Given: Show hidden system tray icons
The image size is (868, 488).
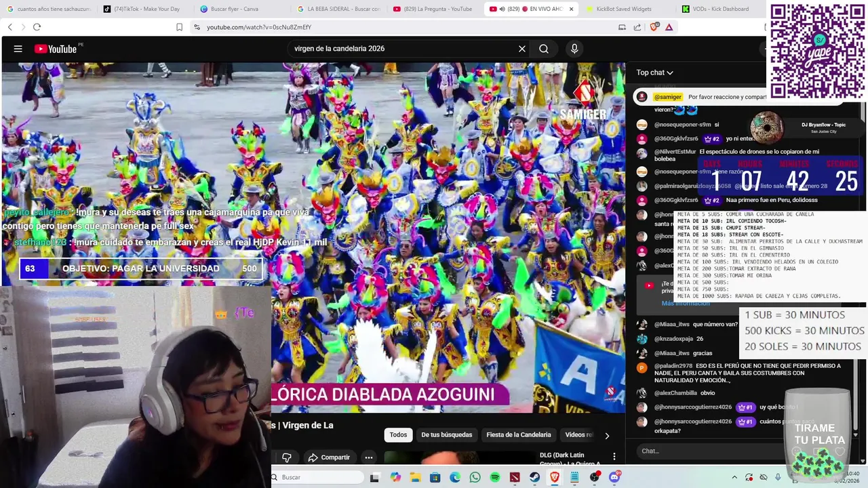Looking at the screenshot, I should pos(734,477).
